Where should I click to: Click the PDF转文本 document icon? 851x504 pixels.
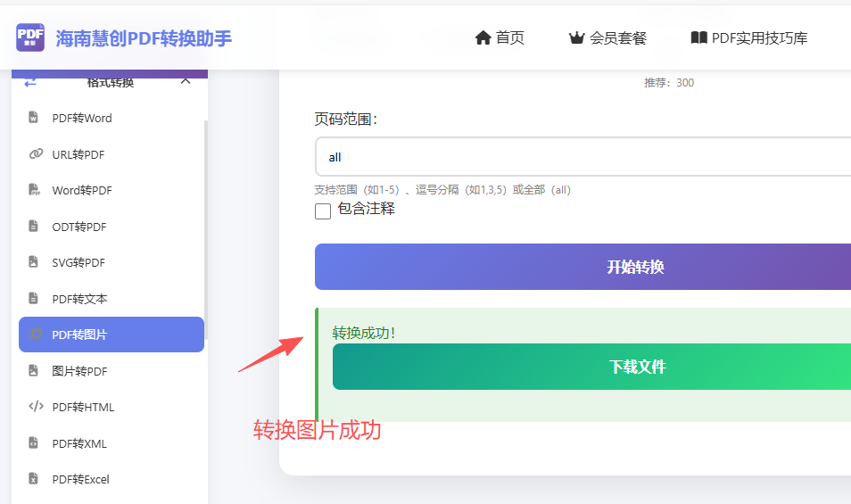pyautogui.click(x=33, y=298)
